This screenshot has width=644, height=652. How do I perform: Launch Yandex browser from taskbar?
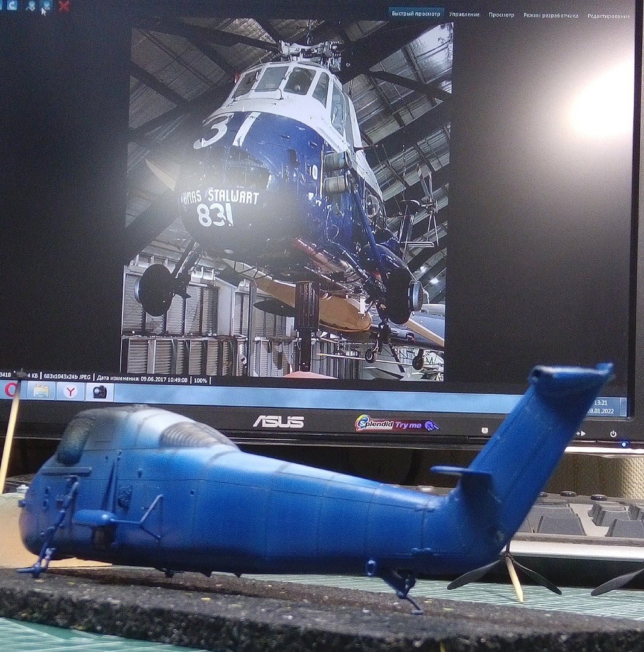[71, 391]
